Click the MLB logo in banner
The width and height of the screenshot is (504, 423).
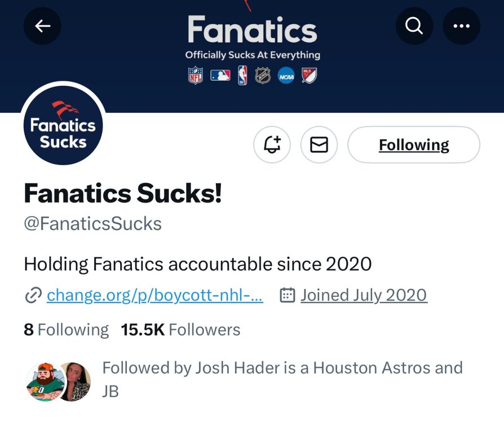(x=220, y=76)
